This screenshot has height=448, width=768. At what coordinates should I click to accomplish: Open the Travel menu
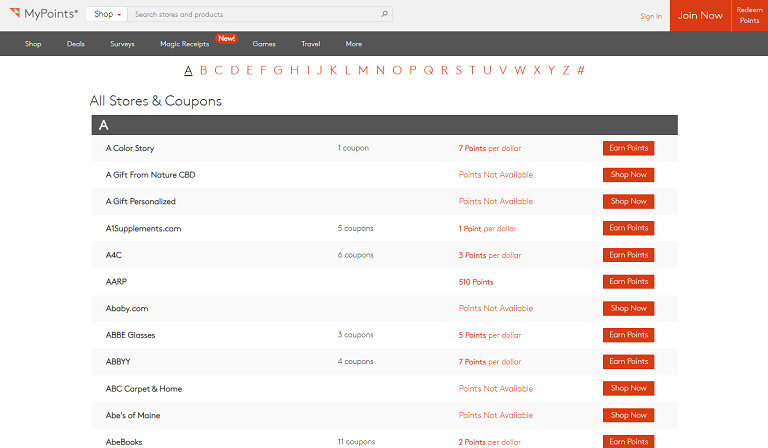coord(311,44)
